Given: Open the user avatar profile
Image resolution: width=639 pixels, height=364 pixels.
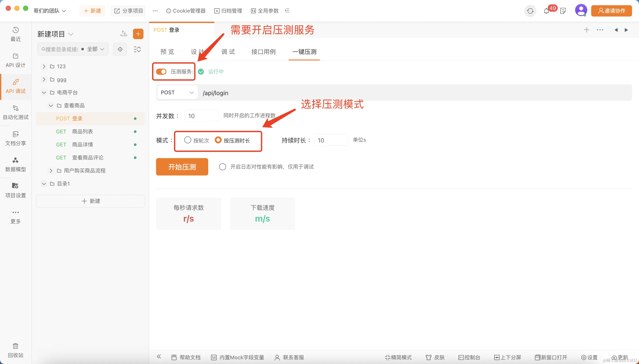Looking at the screenshot, I should (x=581, y=10).
